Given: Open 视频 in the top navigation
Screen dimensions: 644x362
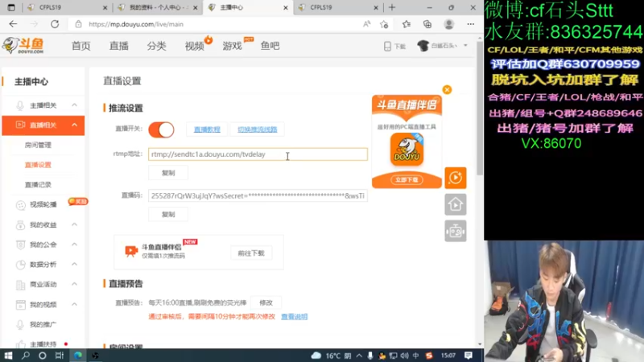Looking at the screenshot, I should [194, 46].
